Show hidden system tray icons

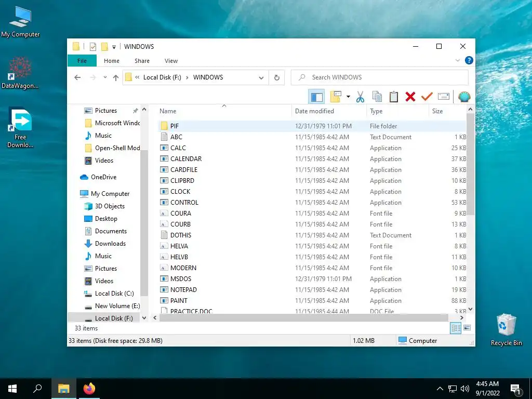tap(440, 389)
